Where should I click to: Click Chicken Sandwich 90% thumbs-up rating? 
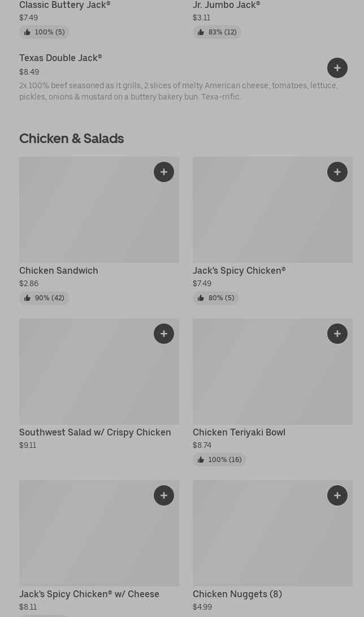click(x=44, y=298)
